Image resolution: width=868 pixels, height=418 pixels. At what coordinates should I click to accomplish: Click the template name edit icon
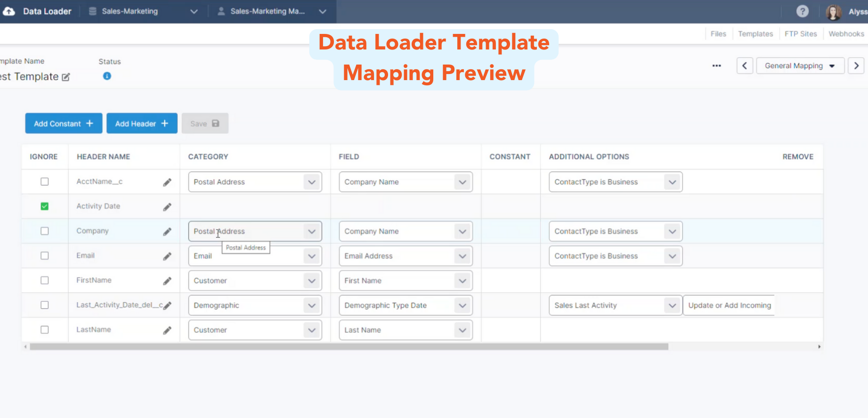pyautogui.click(x=66, y=77)
